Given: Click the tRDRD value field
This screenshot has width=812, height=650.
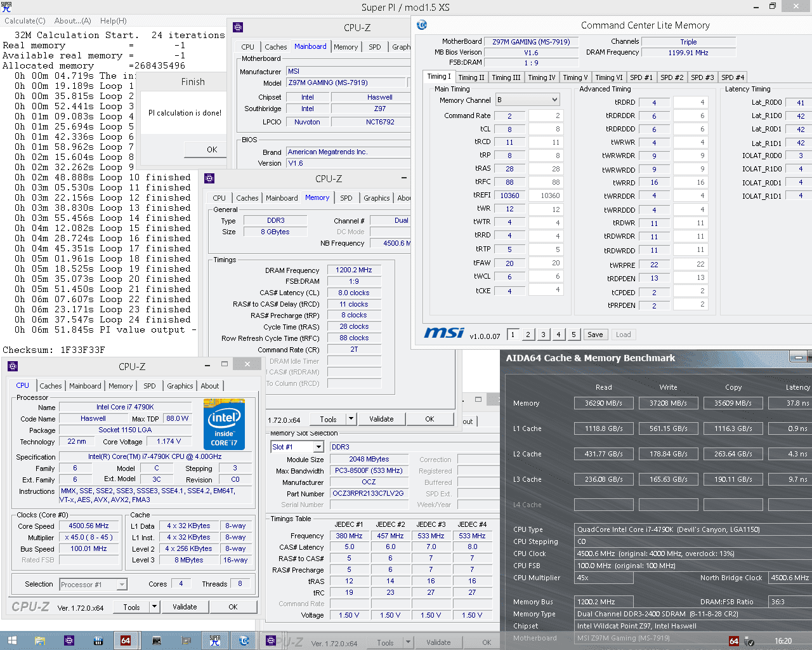Looking at the screenshot, I should pyautogui.click(x=654, y=102).
